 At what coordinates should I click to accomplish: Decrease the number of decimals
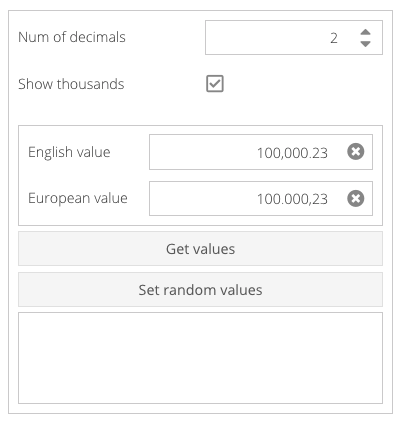(366, 44)
